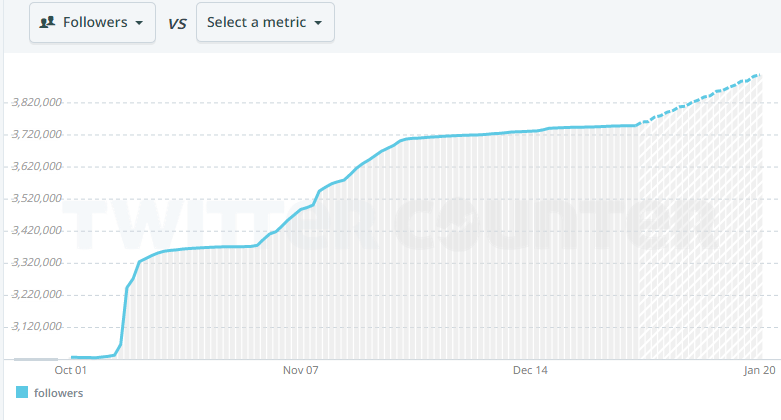Select the 3,620,000 axis value
The width and height of the screenshot is (781, 420).
[x=36, y=166]
